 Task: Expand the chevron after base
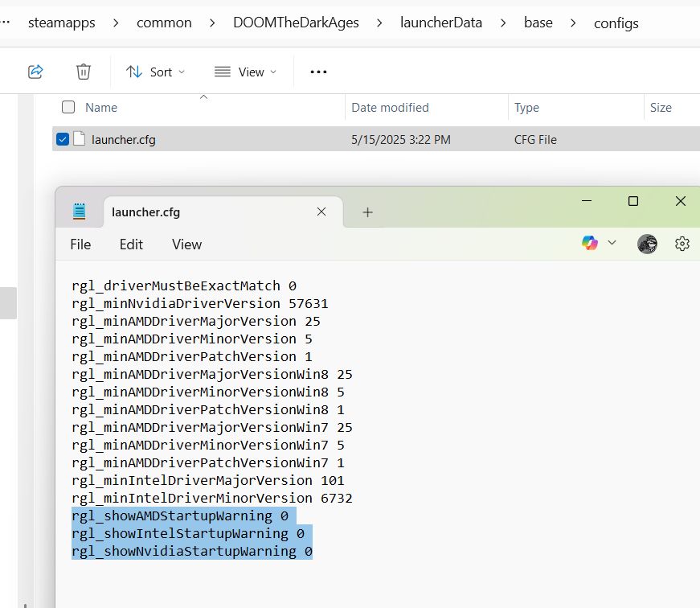(x=573, y=23)
